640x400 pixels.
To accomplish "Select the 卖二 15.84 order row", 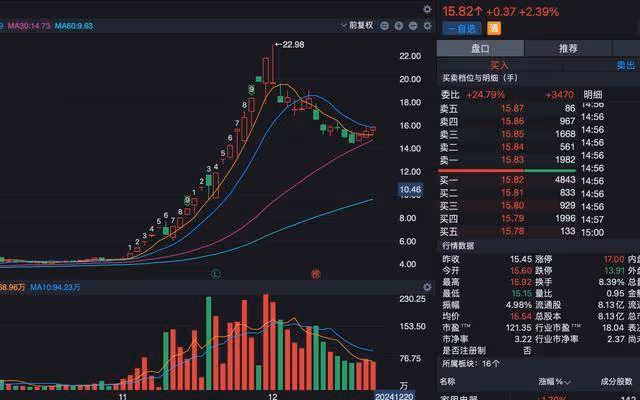I will tap(507, 147).
